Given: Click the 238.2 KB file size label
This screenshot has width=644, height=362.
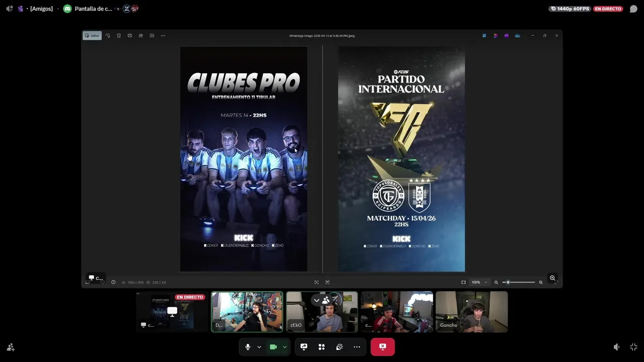Looking at the screenshot, I should (159, 283).
